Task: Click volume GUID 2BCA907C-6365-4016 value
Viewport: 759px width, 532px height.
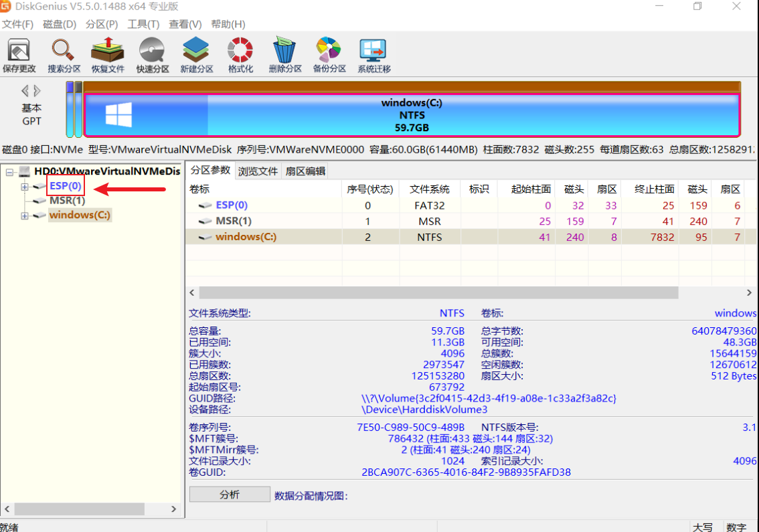Action: tap(466, 472)
